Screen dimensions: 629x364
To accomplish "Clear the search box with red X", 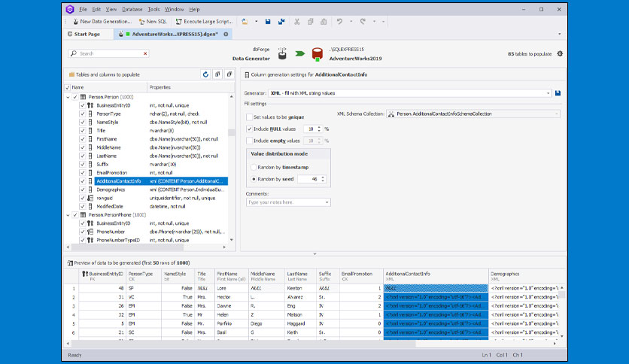I will point(145,53).
